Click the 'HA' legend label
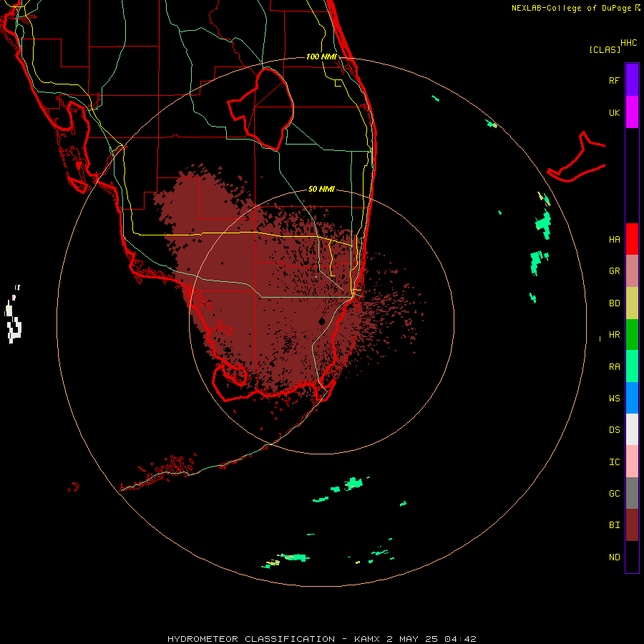Viewport: 644px width, 644px height. pos(615,240)
